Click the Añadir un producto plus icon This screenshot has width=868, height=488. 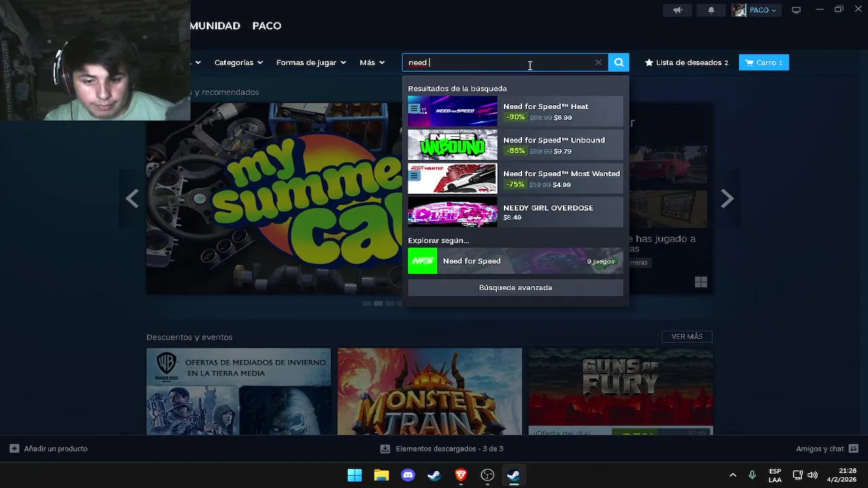pyautogui.click(x=14, y=449)
